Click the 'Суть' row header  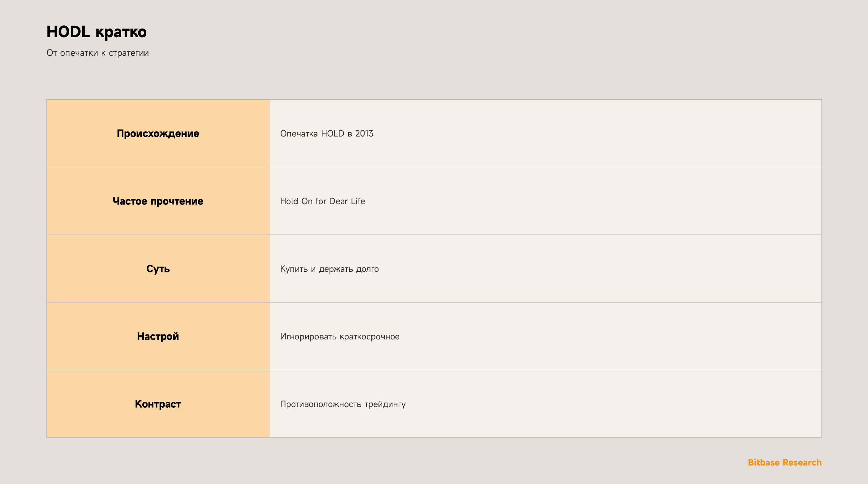pos(158,268)
